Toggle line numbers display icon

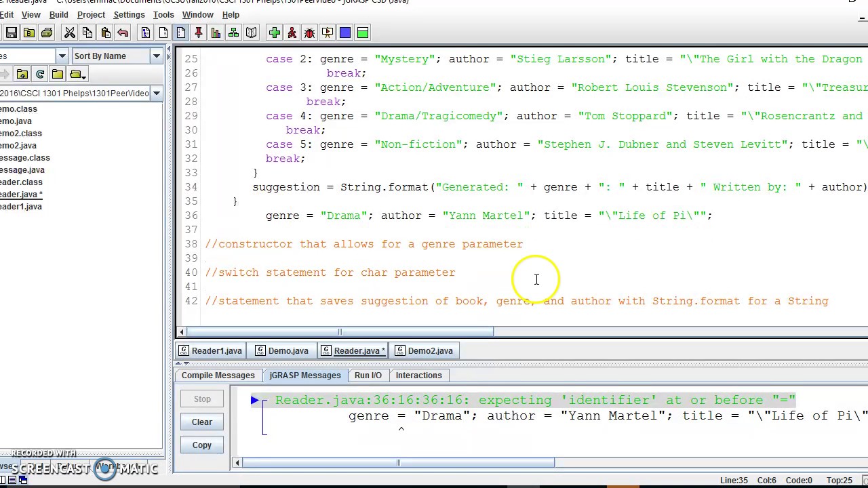coord(181,33)
